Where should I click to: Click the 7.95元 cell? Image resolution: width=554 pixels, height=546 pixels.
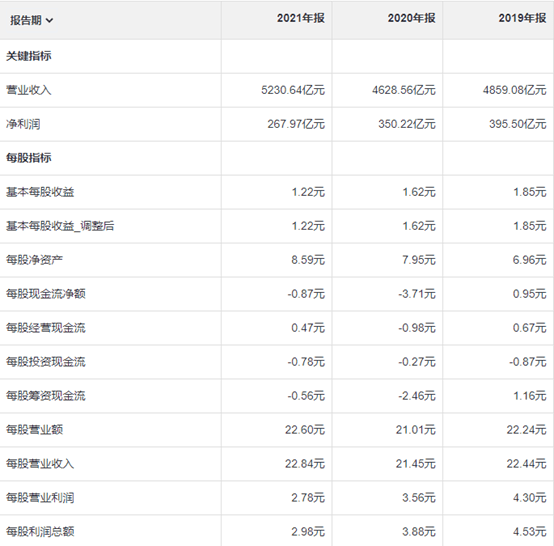(419, 260)
